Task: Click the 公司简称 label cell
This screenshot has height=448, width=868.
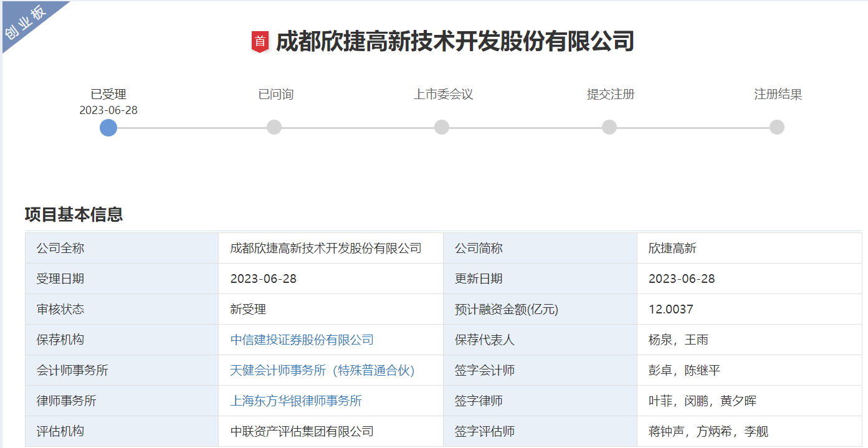Action: click(540, 248)
